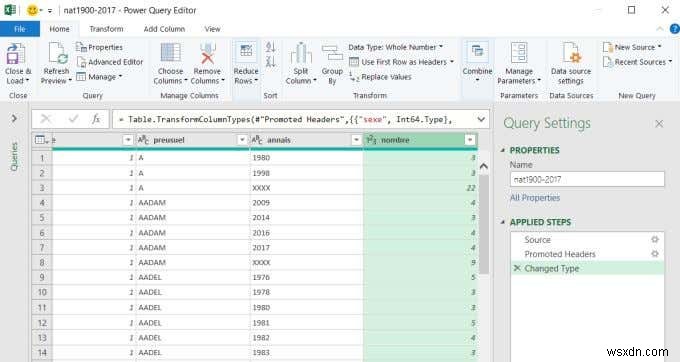Image resolution: width=680 pixels, height=362 pixels.
Task: Collapse the PROPERTIES section
Action: click(503, 150)
